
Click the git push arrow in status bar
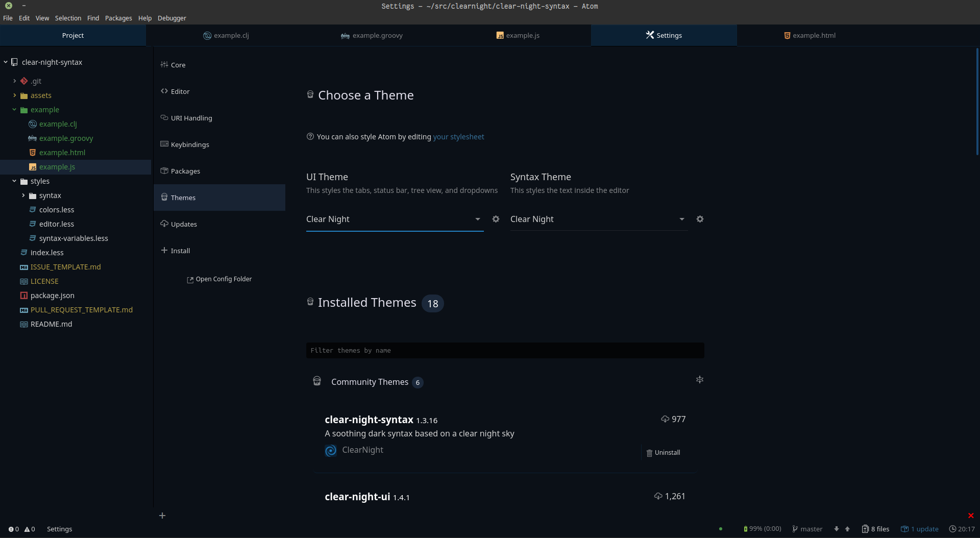pos(847,529)
